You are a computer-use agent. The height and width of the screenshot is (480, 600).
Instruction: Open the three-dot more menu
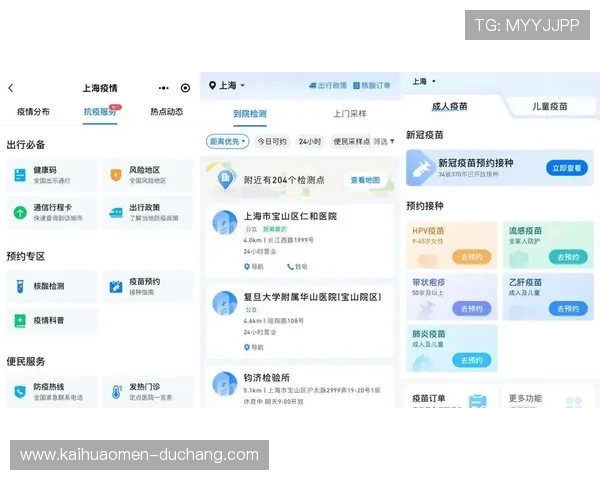(x=163, y=88)
